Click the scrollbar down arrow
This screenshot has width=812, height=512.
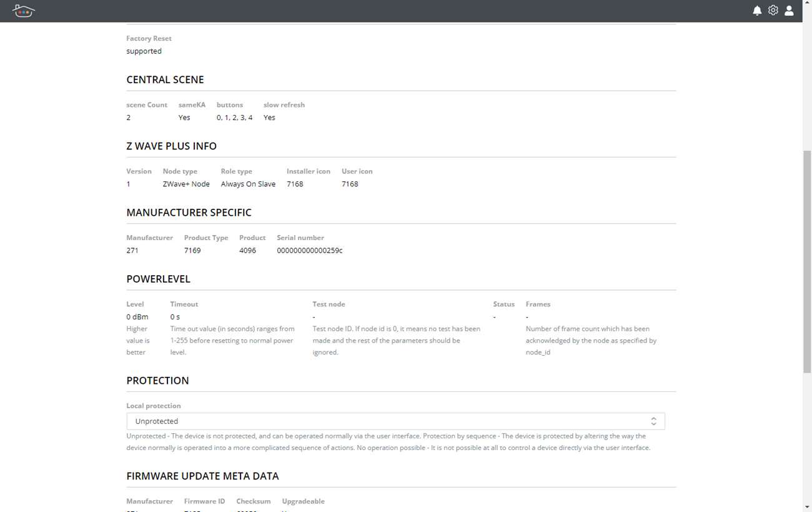(x=807, y=507)
